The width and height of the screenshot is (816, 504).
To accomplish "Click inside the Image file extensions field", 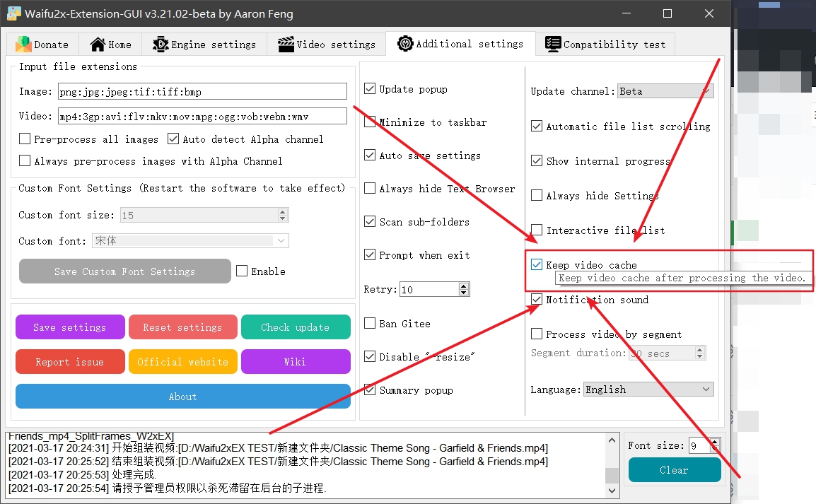I will coord(202,91).
